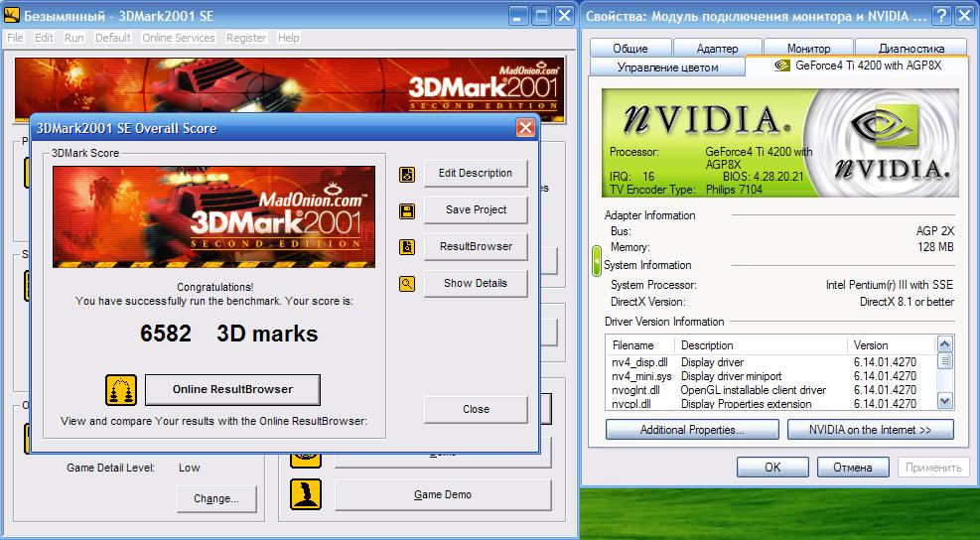Image resolution: width=980 pixels, height=540 pixels.
Task: Select the nv4_disp.dll row
Action: pyautogui.click(x=771, y=362)
